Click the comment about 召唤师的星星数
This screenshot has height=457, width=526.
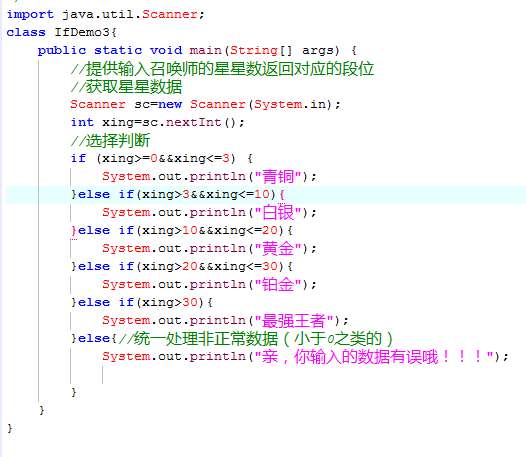tap(222, 69)
